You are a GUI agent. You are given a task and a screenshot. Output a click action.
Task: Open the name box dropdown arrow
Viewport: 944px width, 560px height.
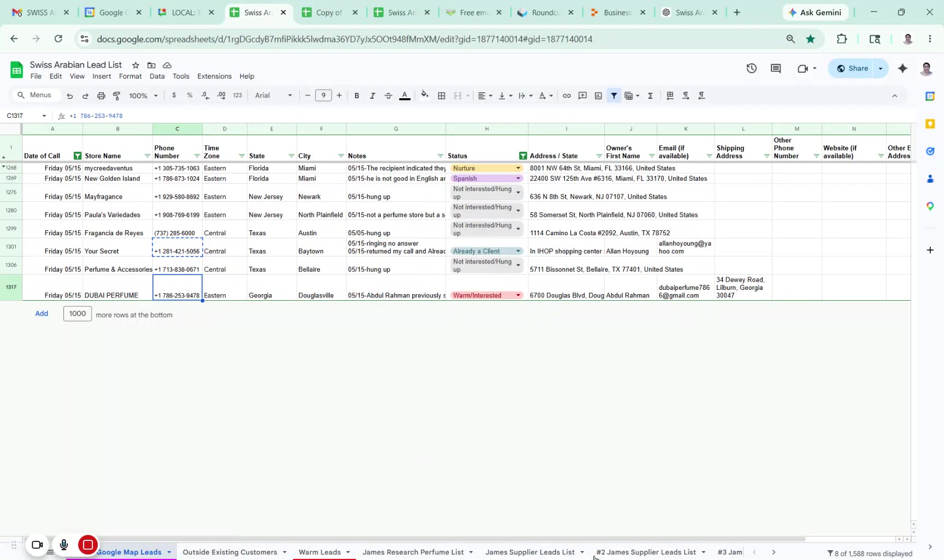tap(44, 116)
